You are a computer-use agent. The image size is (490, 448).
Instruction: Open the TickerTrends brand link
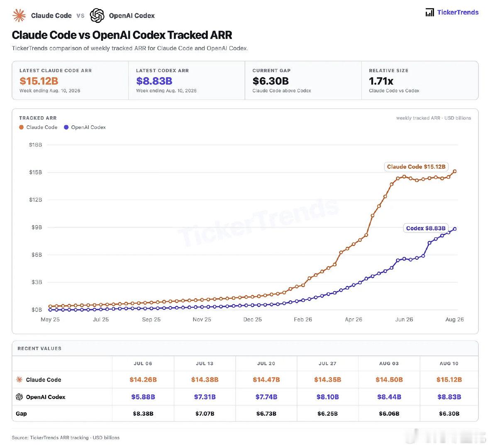click(x=452, y=12)
